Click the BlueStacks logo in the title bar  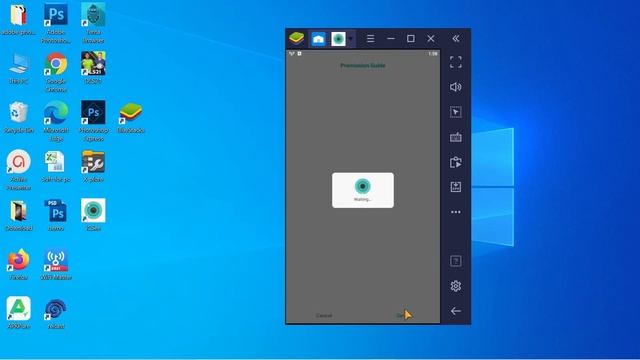(x=296, y=38)
